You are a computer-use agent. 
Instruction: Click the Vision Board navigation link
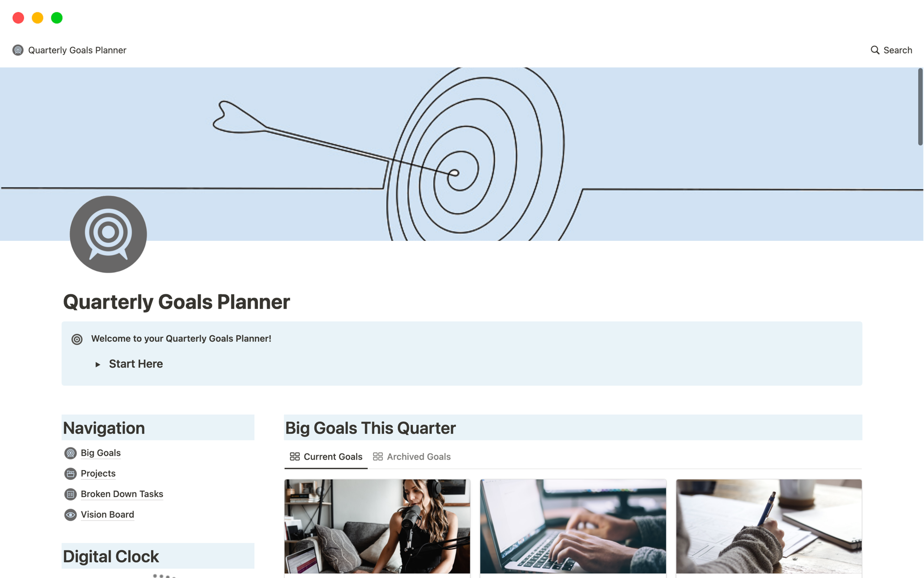tap(107, 514)
